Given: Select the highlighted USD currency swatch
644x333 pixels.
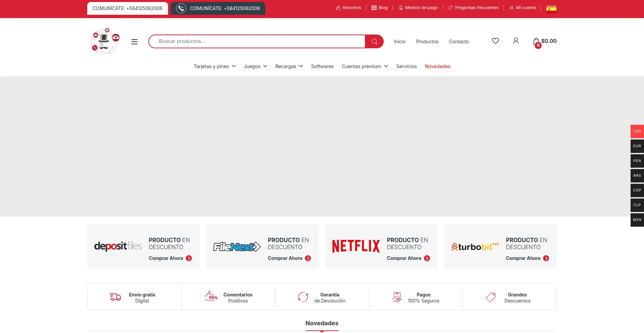Looking at the screenshot, I should pos(637,131).
